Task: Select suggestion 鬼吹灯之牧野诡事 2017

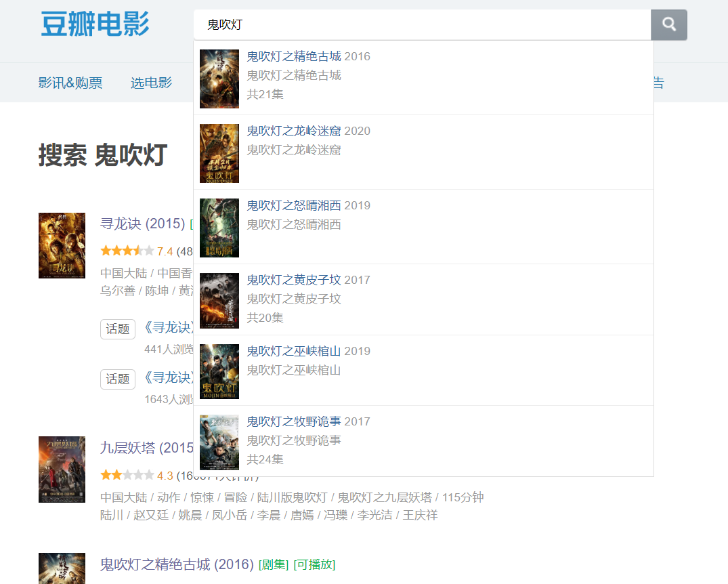Action: click(x=423, y=441)
